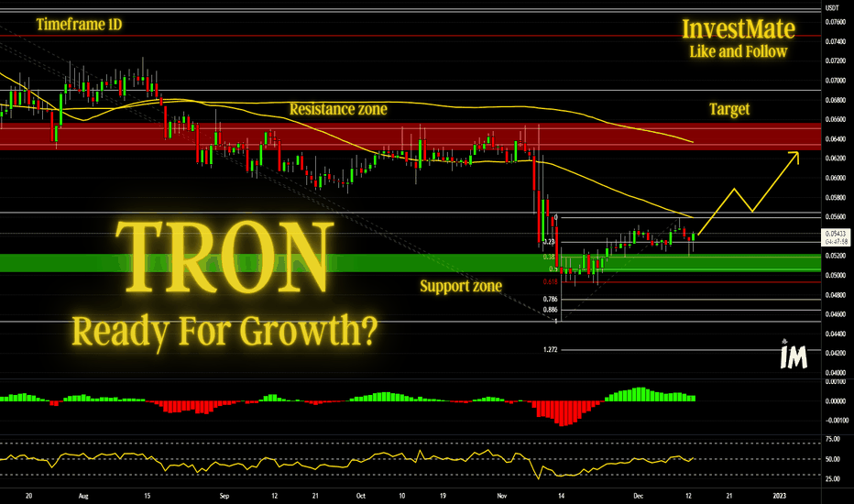
Task: Click the 0.06000 price axis value
Action: tap(836, 178)
